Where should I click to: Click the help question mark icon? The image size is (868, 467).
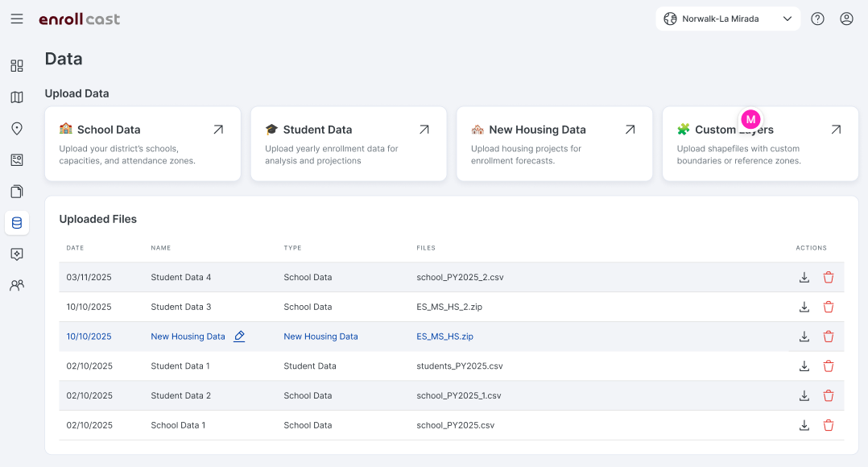(x=817, y=19)
